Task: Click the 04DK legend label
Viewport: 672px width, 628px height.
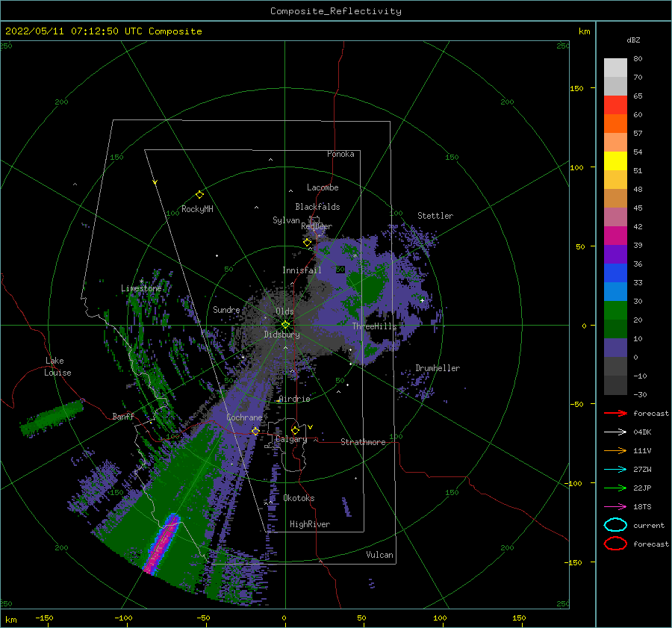Action: point(642,432)
